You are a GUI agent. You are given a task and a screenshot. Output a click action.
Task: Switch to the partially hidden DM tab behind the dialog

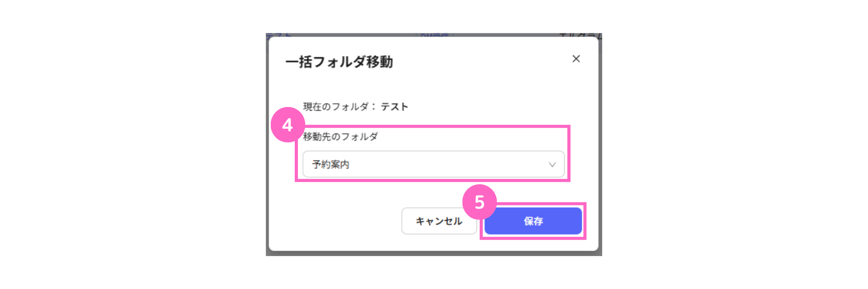point(434,35)
